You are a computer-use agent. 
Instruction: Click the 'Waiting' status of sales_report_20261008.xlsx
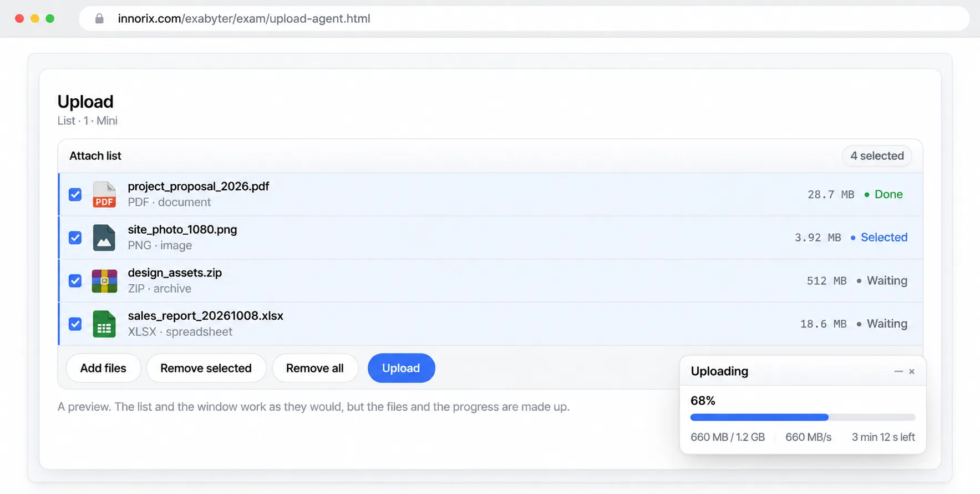point(882,324)
